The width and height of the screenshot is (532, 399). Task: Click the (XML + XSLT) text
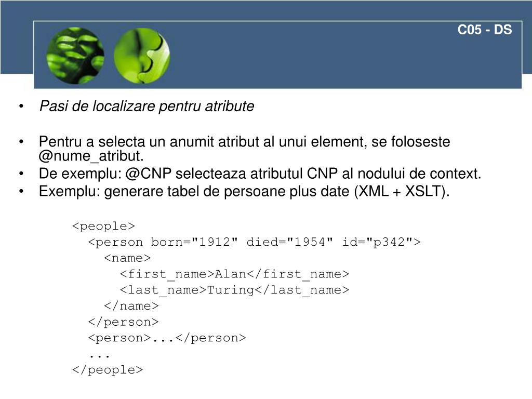click(x=402, y=191)
